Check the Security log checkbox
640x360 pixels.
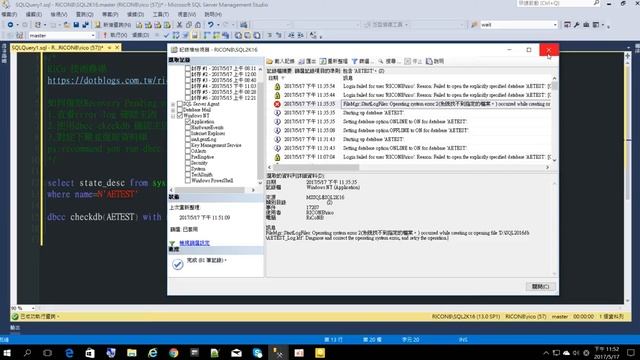click(188, 163)
